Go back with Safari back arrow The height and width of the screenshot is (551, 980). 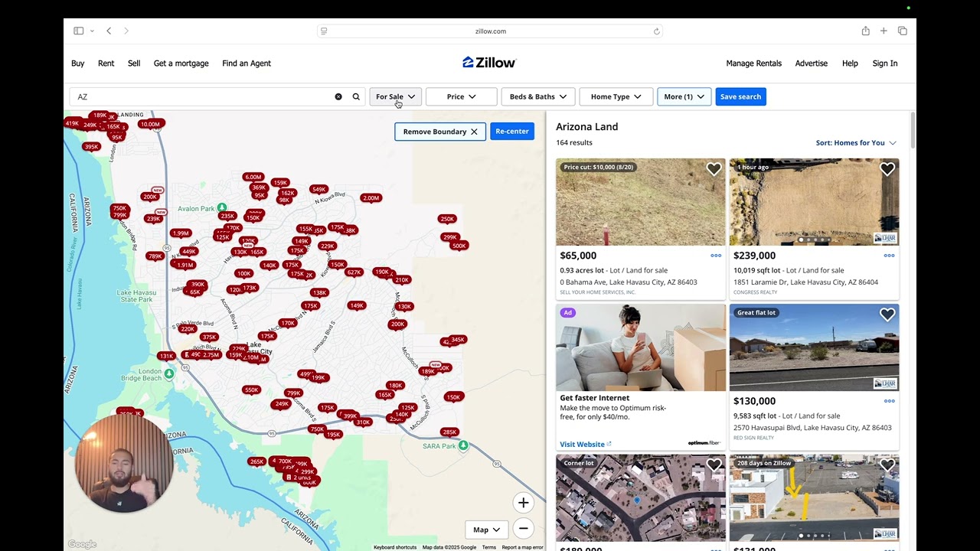click(x=109, y=31)
